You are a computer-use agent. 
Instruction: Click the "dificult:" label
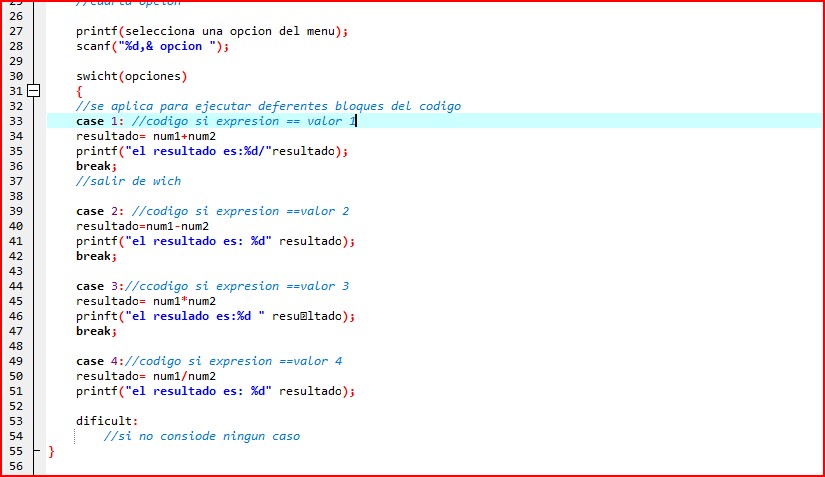tap(107, 421)
